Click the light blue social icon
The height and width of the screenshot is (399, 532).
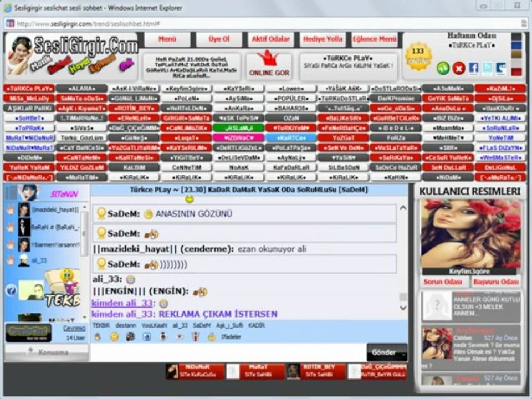pyautogui.click(x=487, y=68)
